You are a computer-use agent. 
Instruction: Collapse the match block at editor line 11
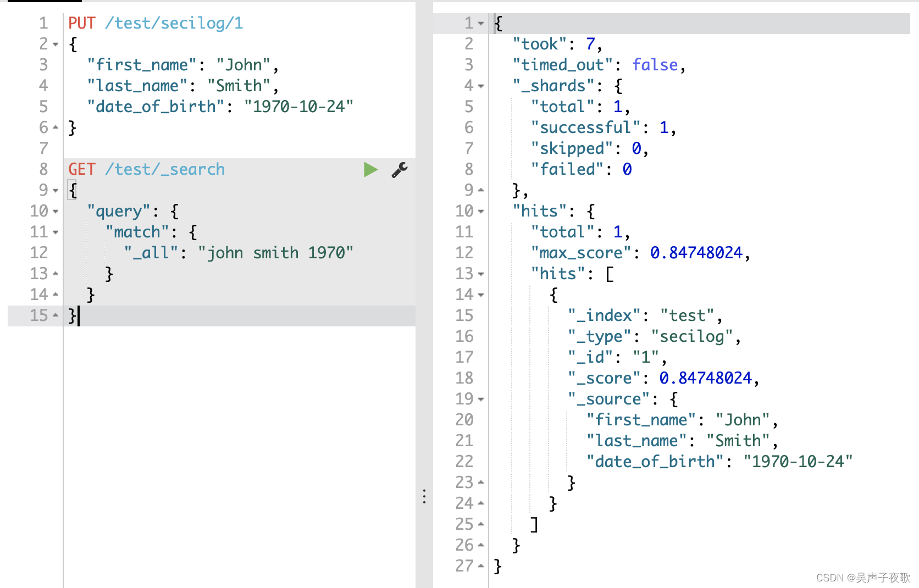click(56, 232)
